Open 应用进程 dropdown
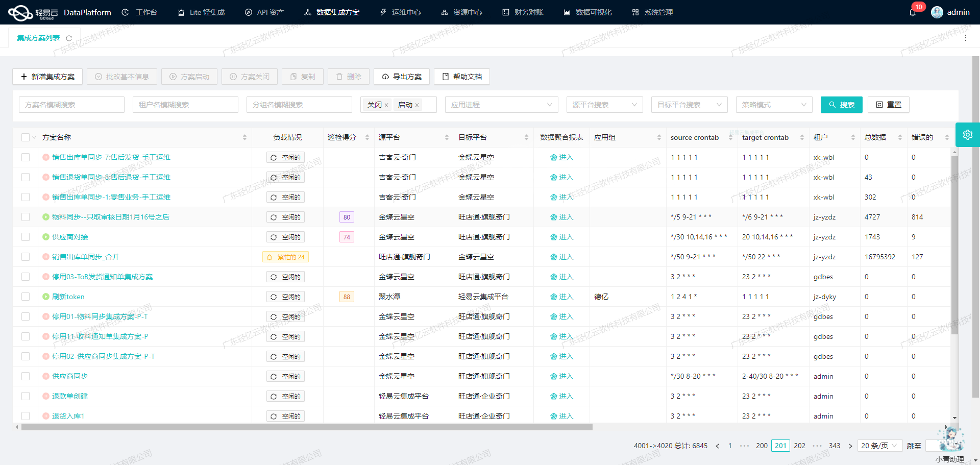 point(501,105)
